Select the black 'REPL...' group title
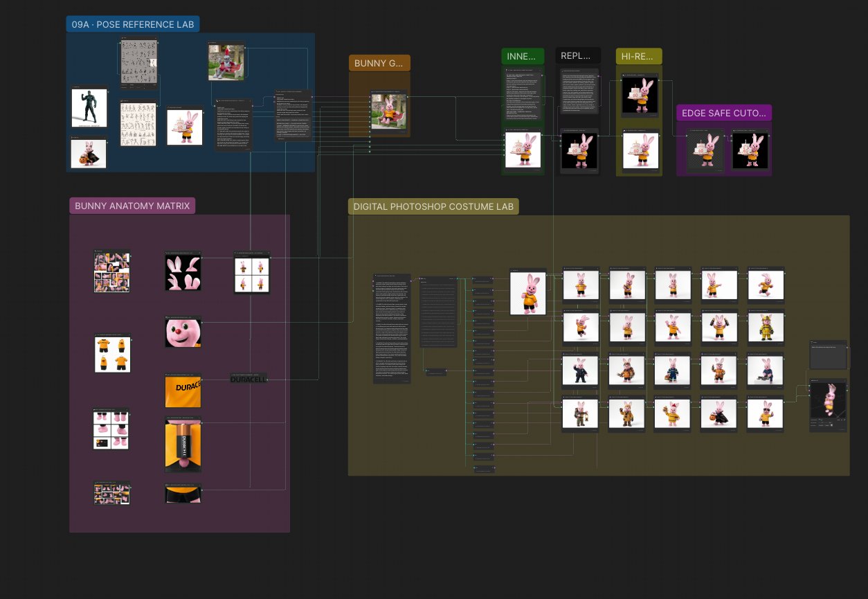Image resolution: width=868 pixels, height=599 pixels. [x=578, y=55]
